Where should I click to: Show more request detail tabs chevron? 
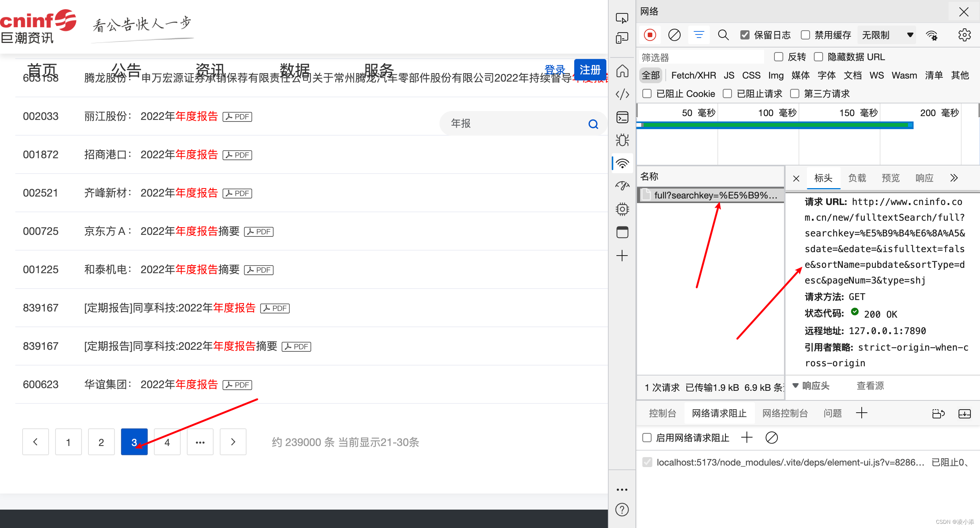(x=954, y=178)
